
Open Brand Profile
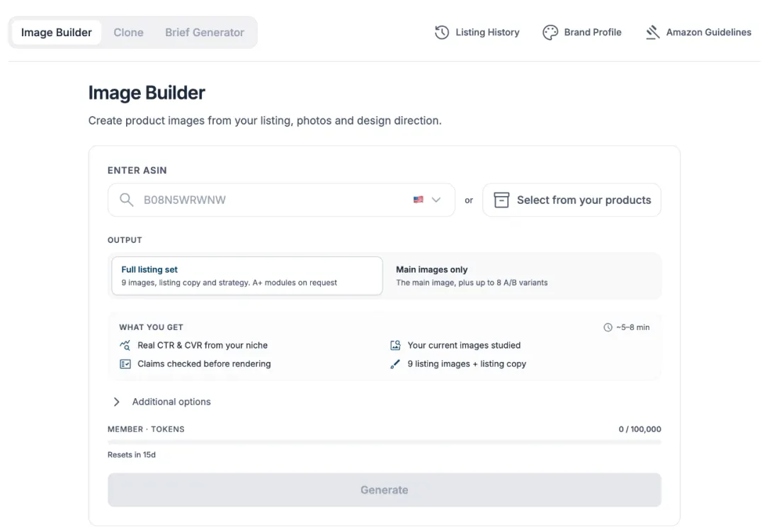pos(581,33)
